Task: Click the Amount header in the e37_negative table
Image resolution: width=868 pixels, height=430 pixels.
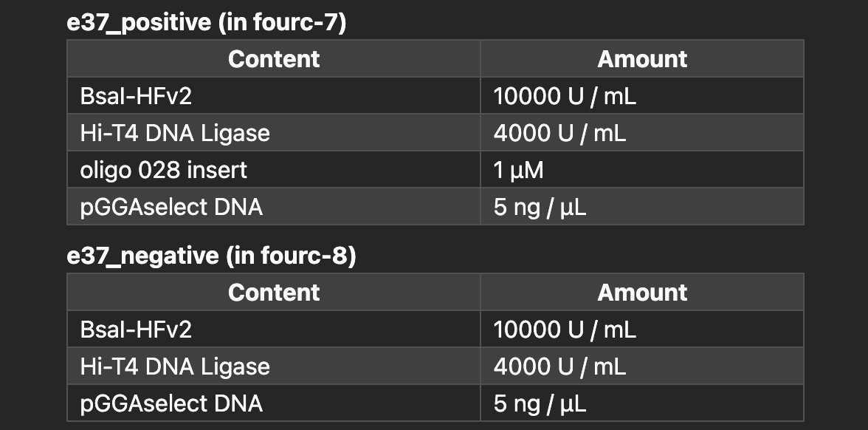Action: pyautogui.click(x=641, y=293)
